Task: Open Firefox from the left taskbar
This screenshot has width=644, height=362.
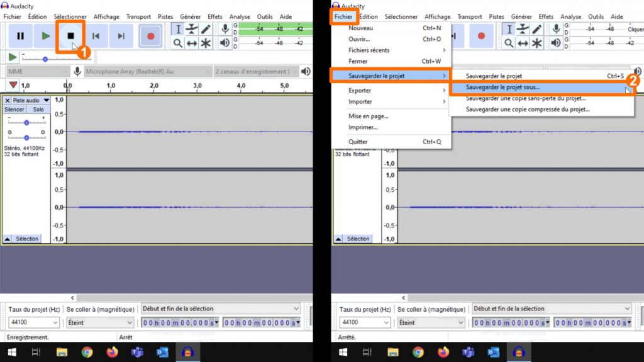Action: coord(113,352)
